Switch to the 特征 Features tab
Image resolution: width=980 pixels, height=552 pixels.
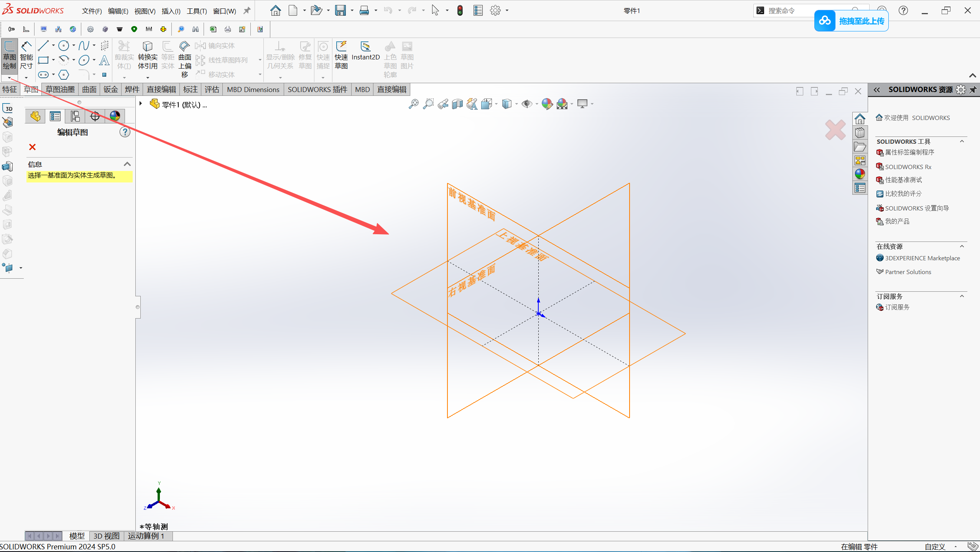[10, 89]
